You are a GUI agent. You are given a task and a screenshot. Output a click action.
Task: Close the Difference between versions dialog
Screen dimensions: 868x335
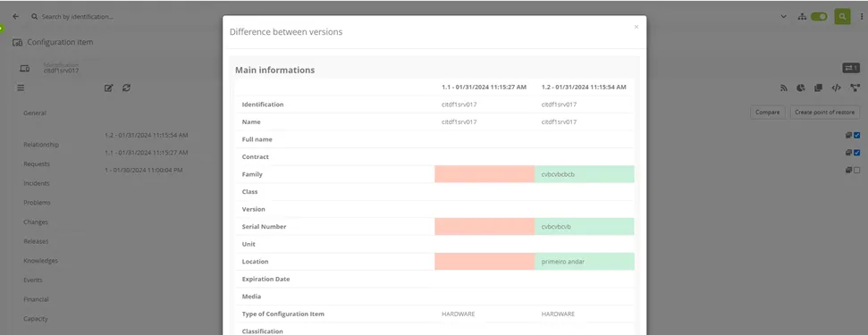(x=636, y=27)
